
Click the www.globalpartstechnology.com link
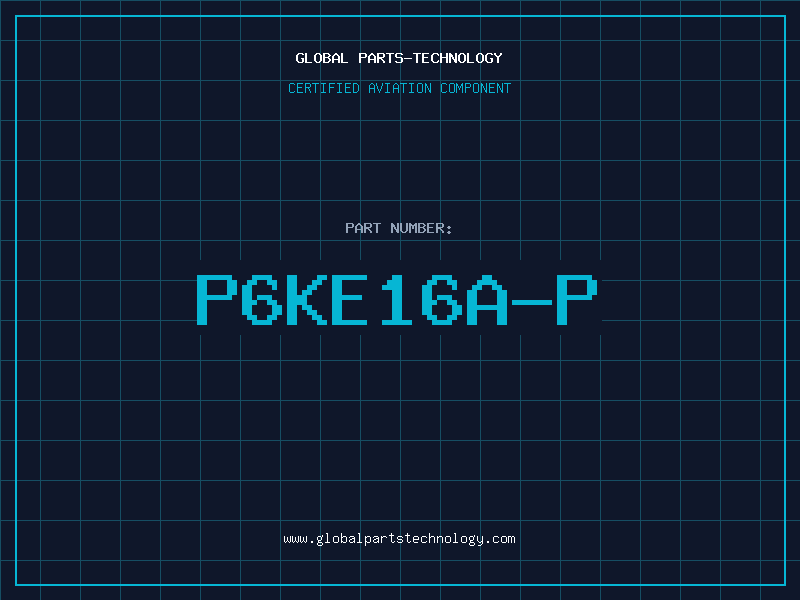(399, 539)
